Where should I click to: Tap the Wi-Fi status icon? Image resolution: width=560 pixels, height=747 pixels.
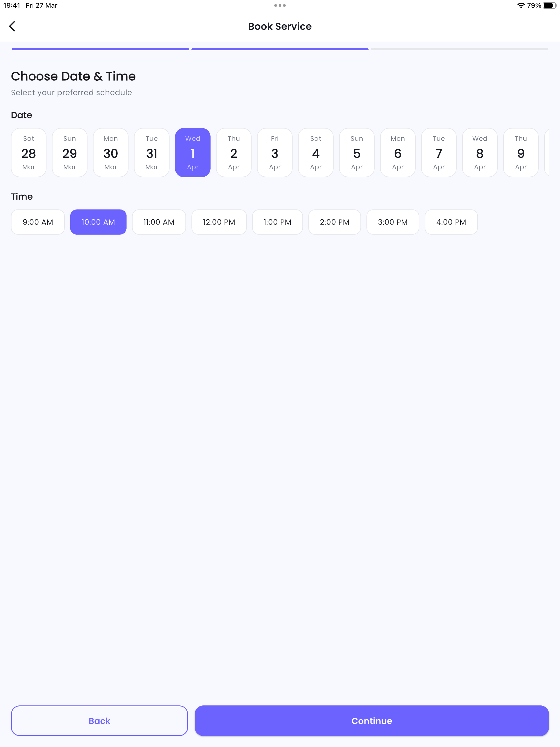(x=521, y=5)
